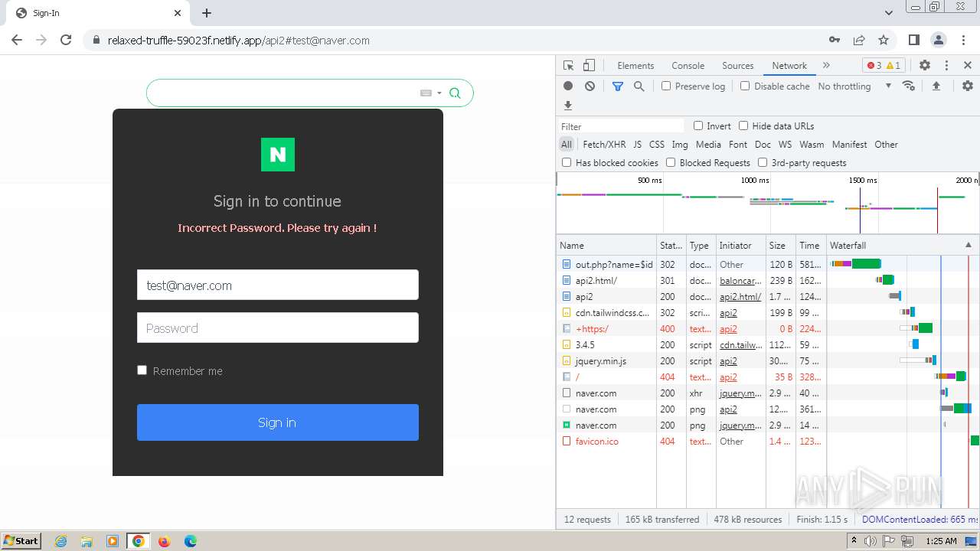This screenshot has width=980, height=551.
Task: Click the saved passwords key icon
Action: 835,40
